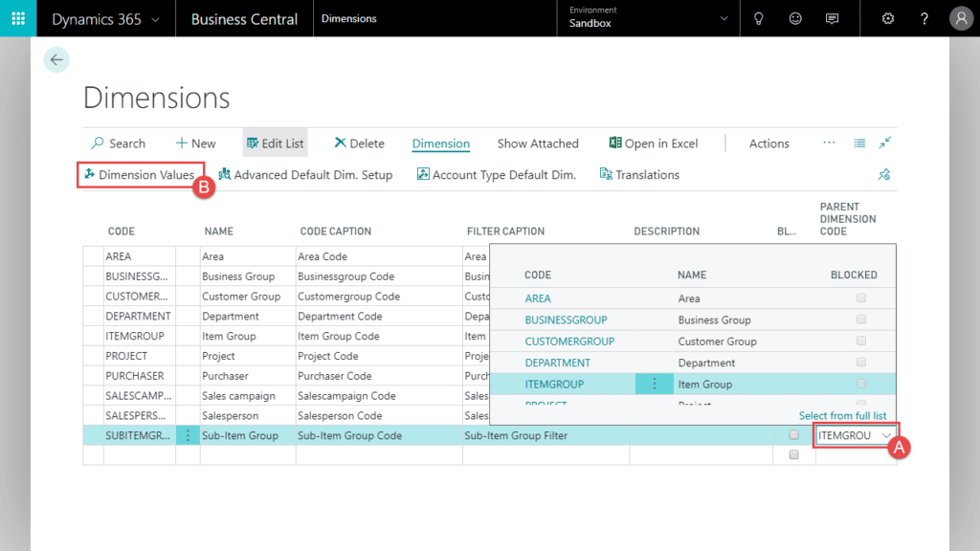
Task: Open the app launcher waffle icon
Action: coord(18,18)
